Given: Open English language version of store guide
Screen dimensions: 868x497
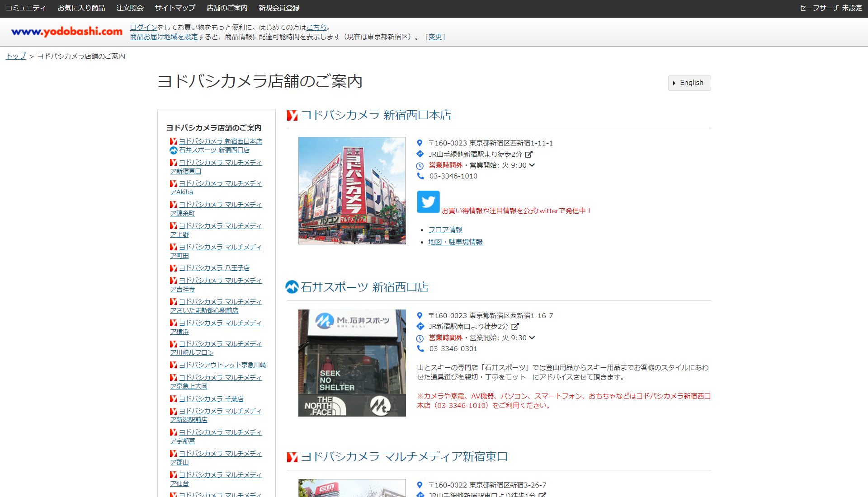Looking at the screenshot, I should (x=689, y=82).
